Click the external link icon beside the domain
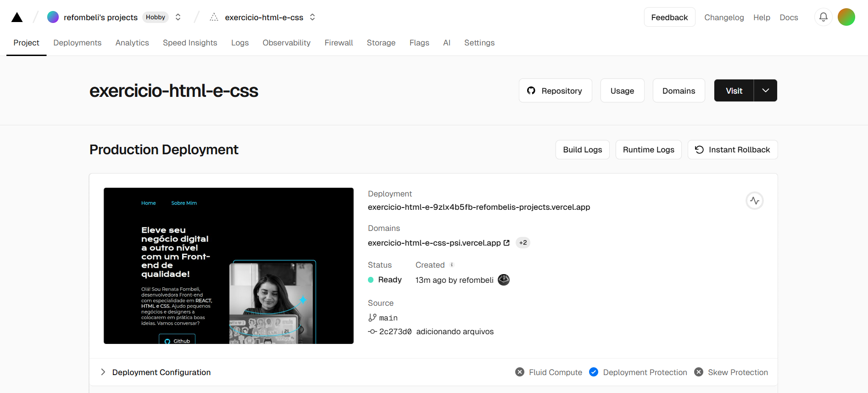Screen dimensions: 868x393 pyautogui.click(x=506, y=243)
